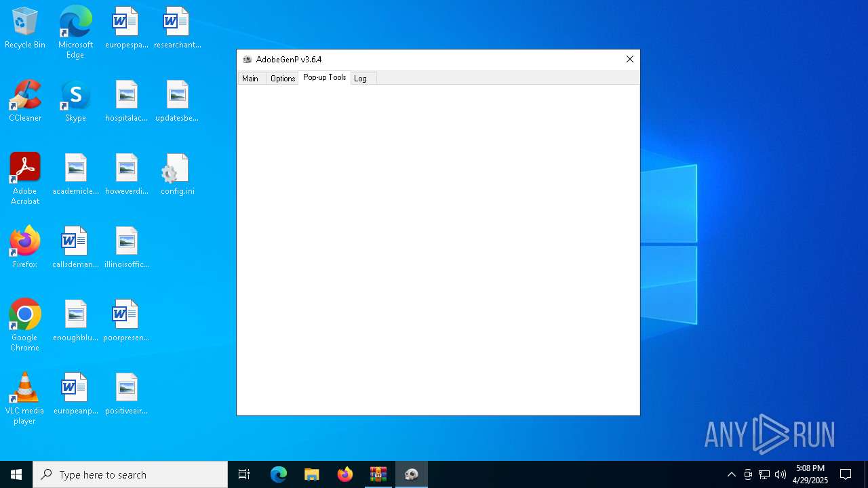
Task: Open File Explorer from the taskbar
Action: pyautogui.click(x=312, y=474)
